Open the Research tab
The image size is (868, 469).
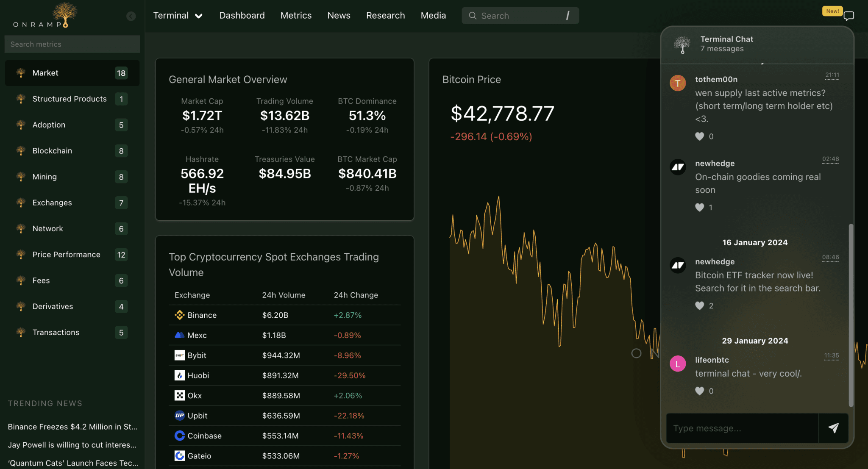point(385,16)
